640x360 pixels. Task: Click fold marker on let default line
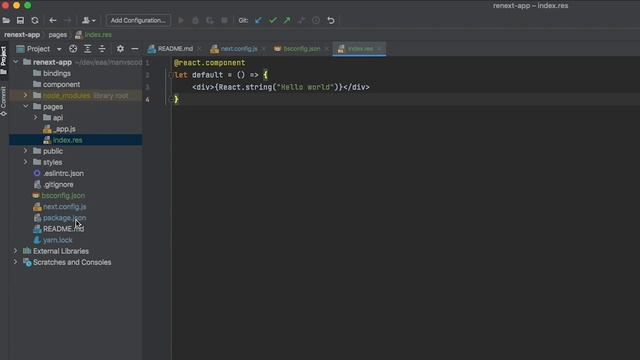pyautogui.click(x=171, y=75)
